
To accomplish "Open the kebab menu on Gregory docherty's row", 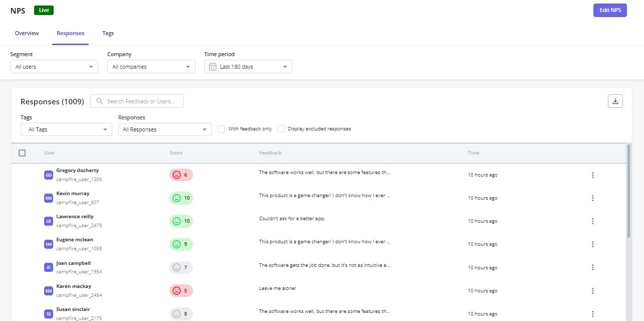I will (x=593, y=175).
